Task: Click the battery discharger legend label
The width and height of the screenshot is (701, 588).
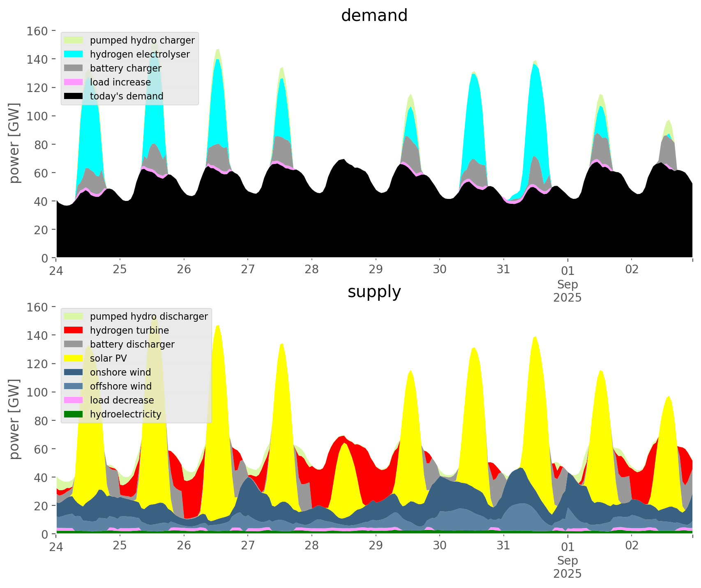Action: pyautogui.click(x=132, y=344)
